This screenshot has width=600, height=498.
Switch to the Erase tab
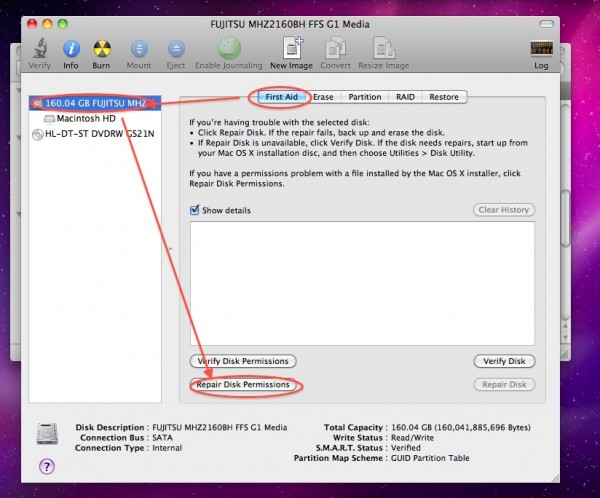[323, 97]
